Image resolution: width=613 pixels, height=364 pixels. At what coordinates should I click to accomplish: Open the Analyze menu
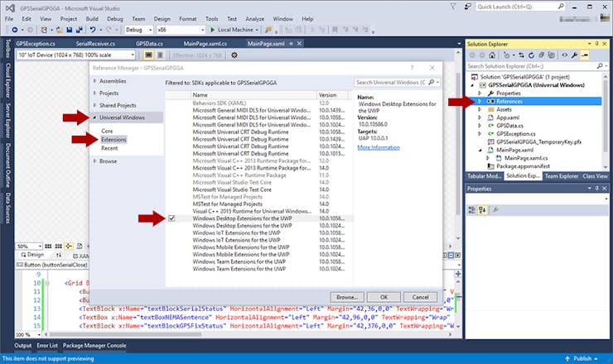(255, 19)
